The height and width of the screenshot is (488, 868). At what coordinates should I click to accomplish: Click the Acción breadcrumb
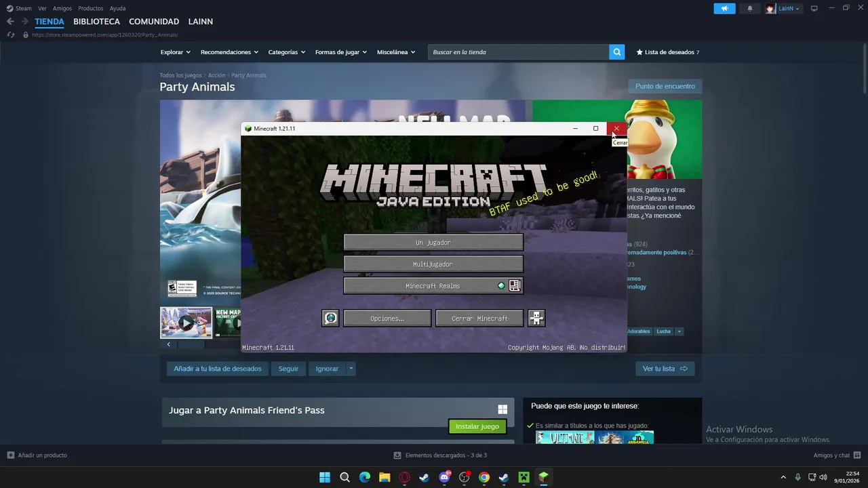pos(216,75)
